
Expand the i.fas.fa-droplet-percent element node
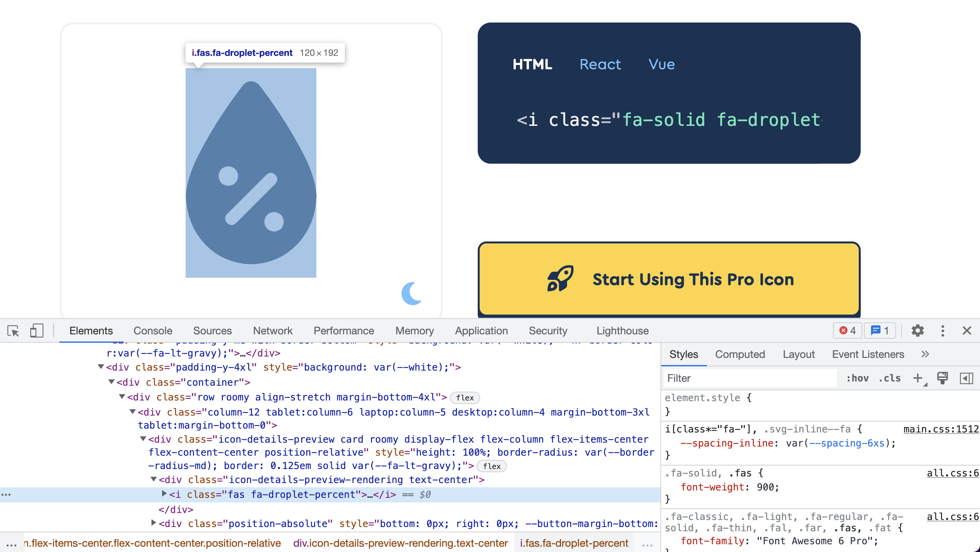(x=164, y=494)
